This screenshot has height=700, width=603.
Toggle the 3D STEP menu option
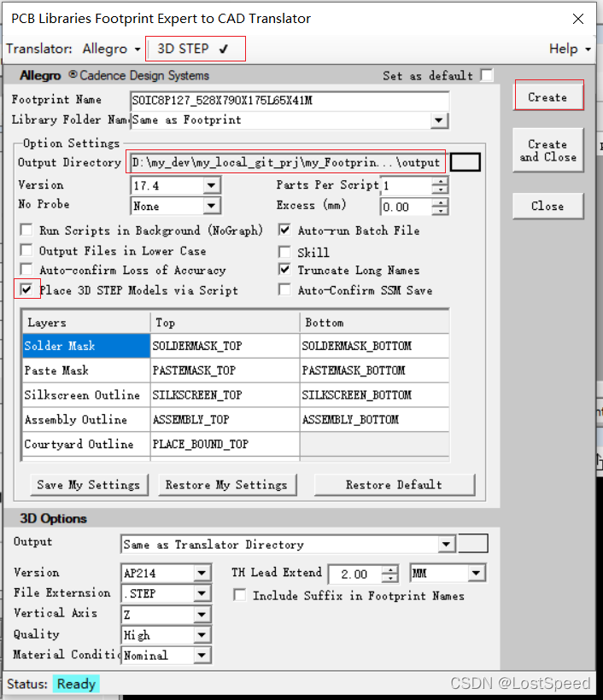point(193,49)
